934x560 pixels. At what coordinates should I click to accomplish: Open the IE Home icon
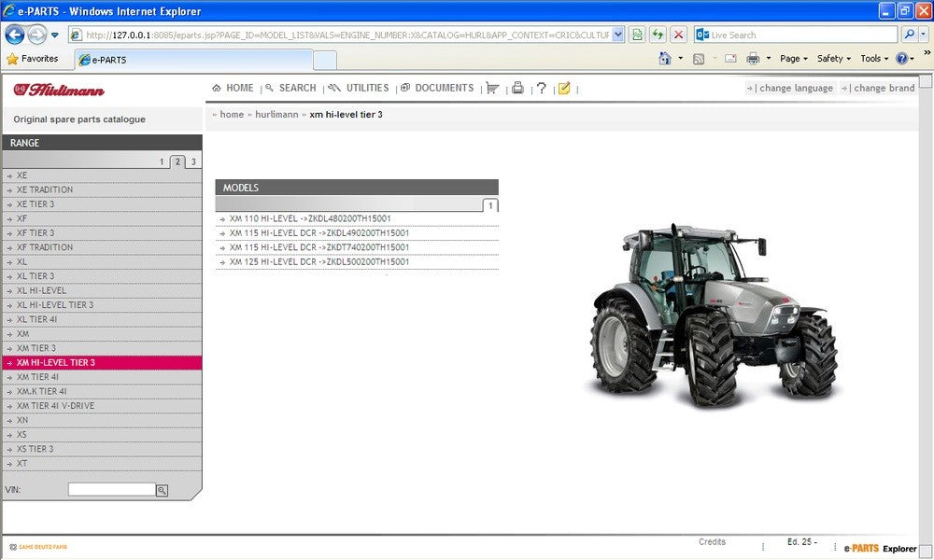coord(665,58)
